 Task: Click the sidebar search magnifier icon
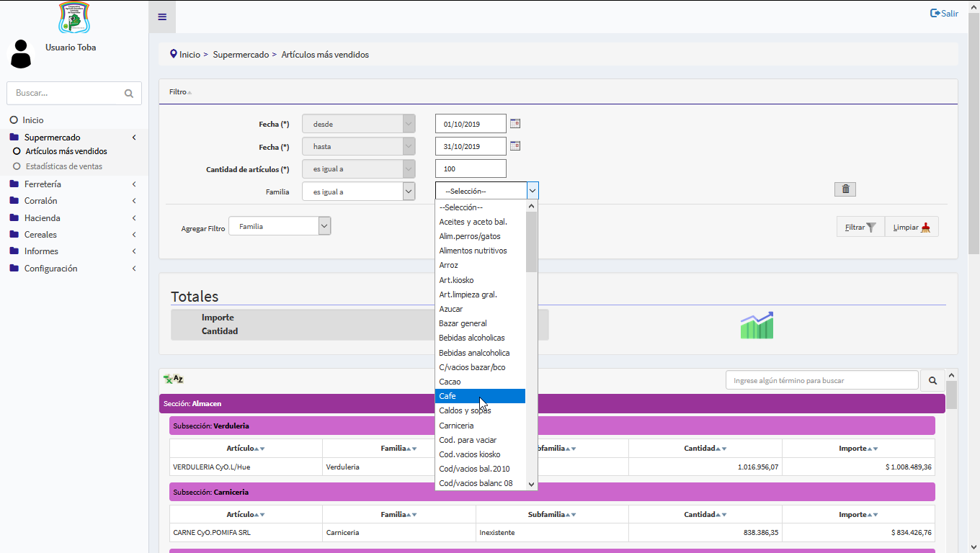pyautogui.click(x=129, y=94)
